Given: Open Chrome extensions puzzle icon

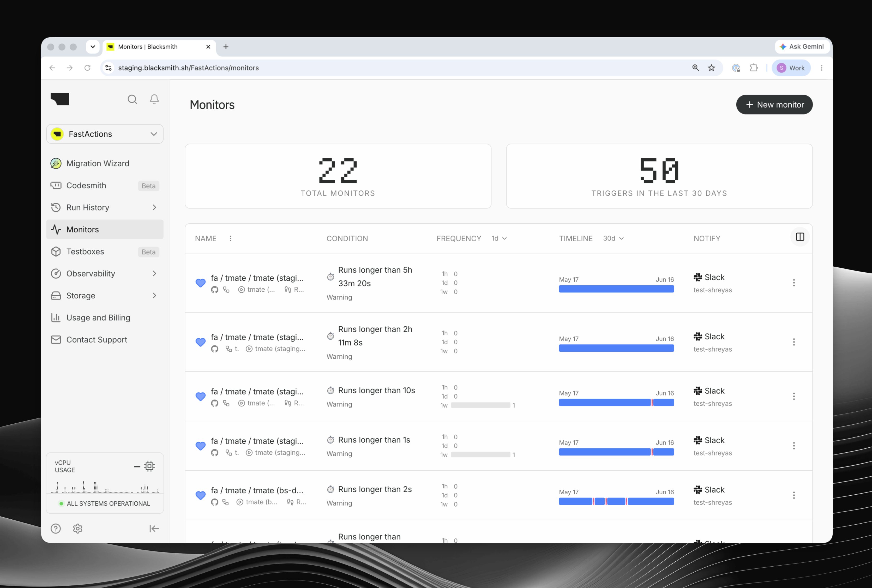Looking at the screenshot, I should click(x=754, y=68).
